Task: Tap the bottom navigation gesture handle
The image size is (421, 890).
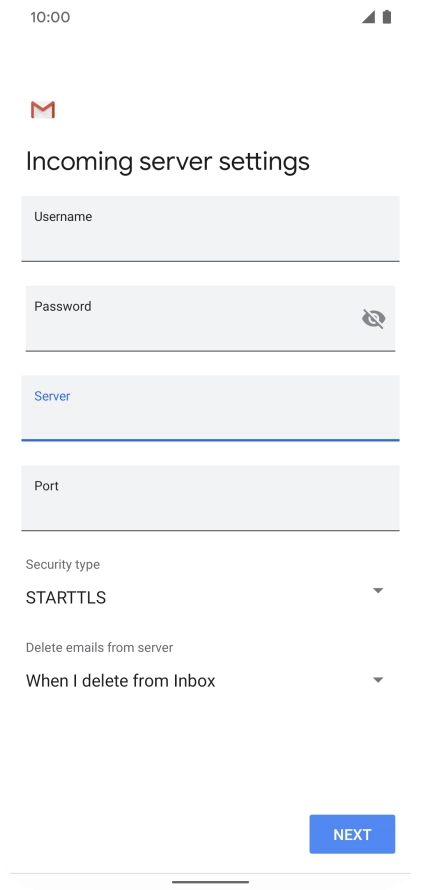Action: 210,882
